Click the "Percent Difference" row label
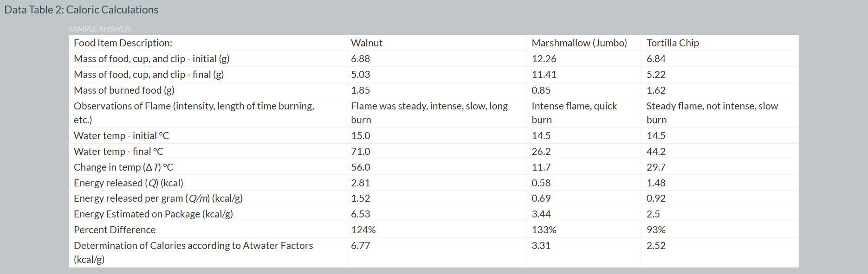 click(x=115, y=230)
